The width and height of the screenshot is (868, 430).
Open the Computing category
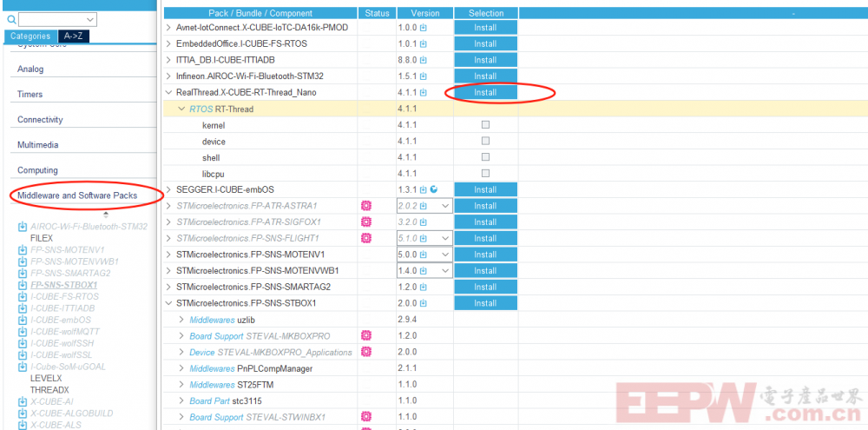37,170
